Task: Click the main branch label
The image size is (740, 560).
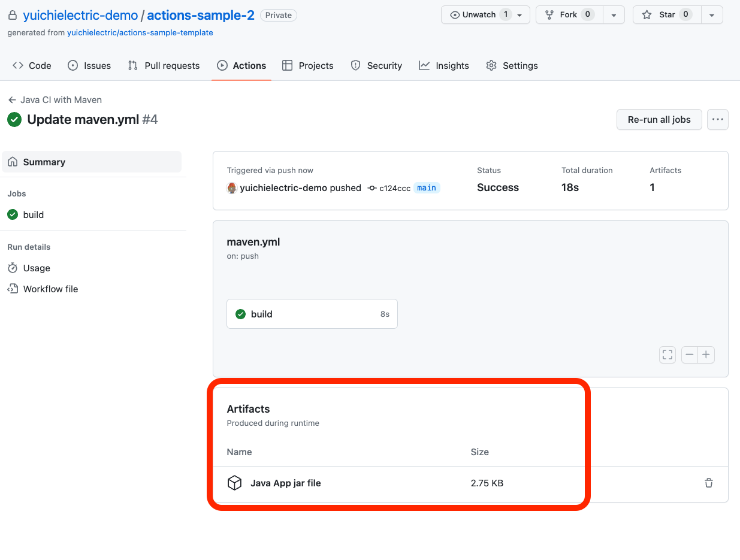Action: (x=427, y=187)
